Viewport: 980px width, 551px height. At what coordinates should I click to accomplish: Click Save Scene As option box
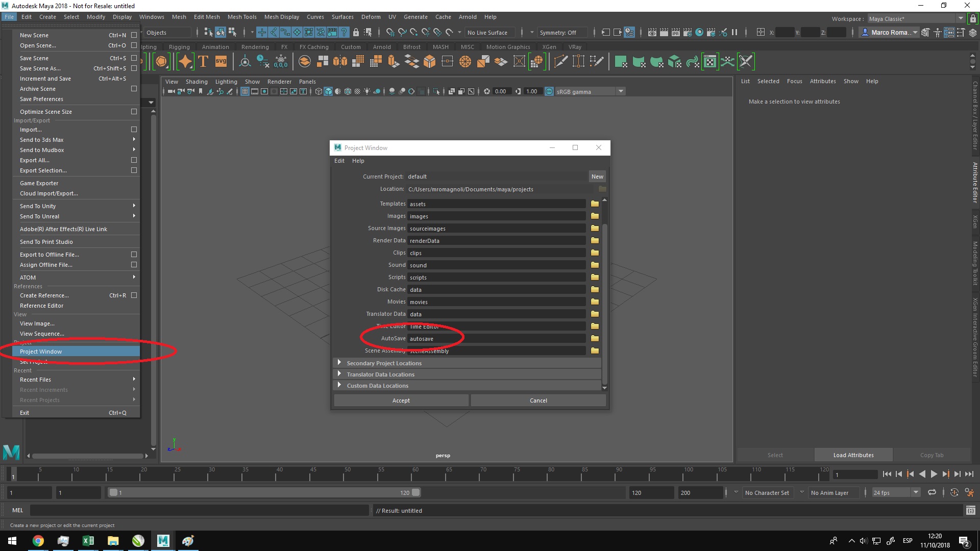coord(134,68)
